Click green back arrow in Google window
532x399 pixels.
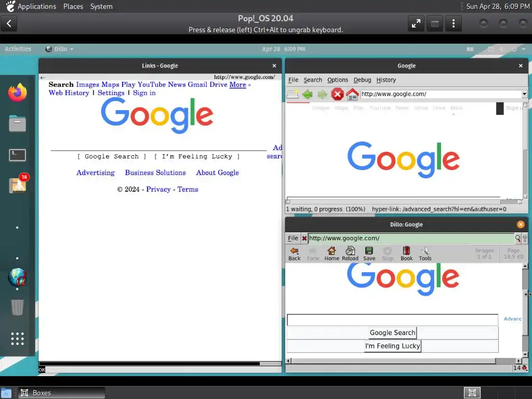pyautogui.click(x=308, y=94)
